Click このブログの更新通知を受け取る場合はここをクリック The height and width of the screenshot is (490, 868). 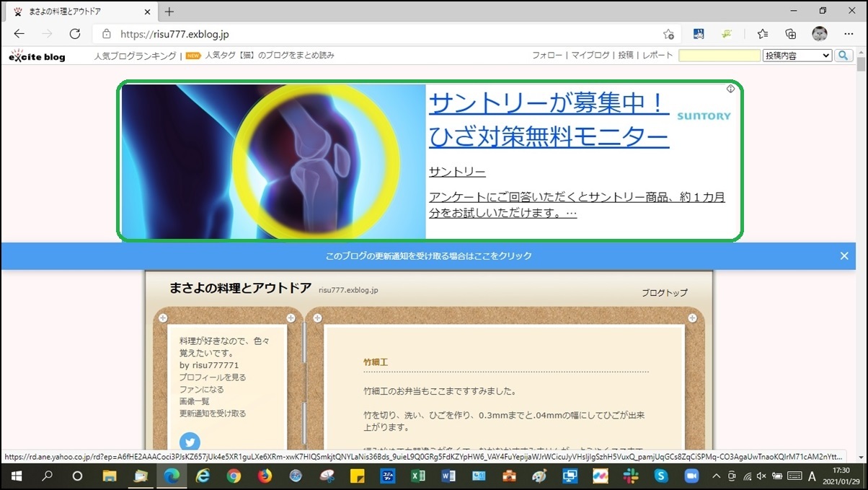(x=428, y=255)
